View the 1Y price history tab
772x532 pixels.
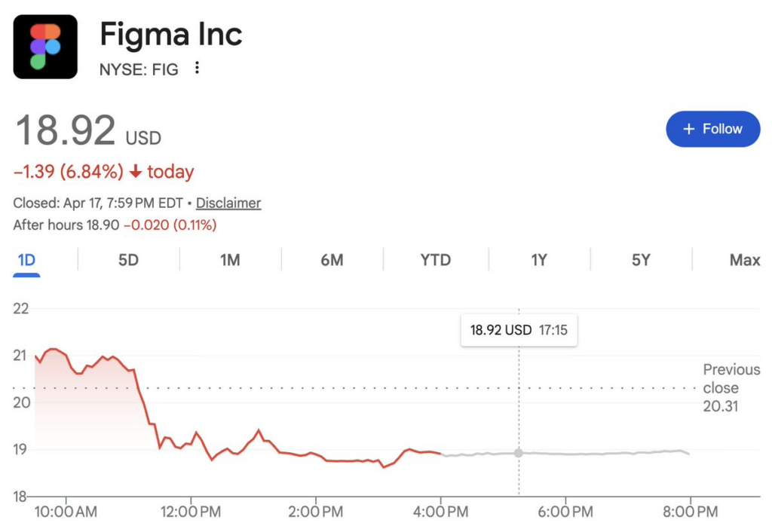click(538, 260)
